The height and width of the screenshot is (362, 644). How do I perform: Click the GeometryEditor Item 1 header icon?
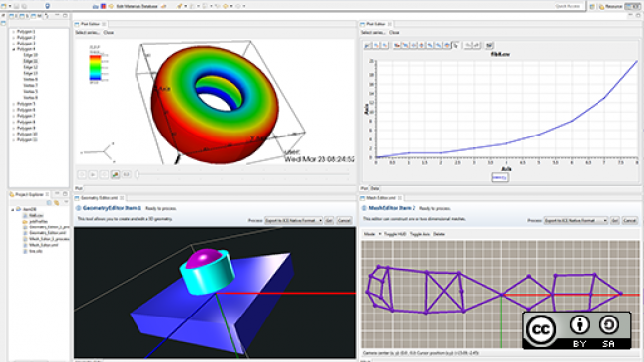tap(78, 208)
